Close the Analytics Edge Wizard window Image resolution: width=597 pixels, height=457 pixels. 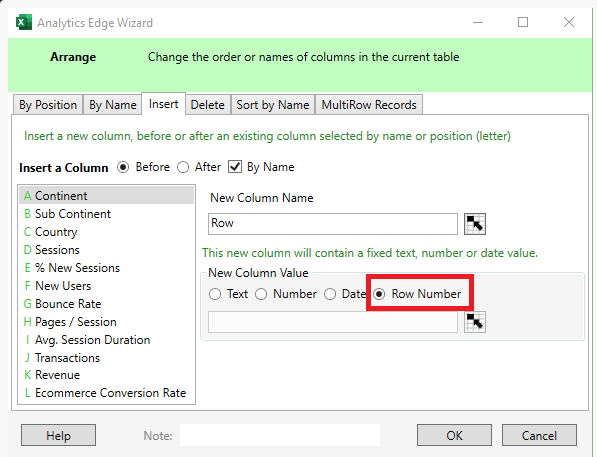click(x=569, y=22)
